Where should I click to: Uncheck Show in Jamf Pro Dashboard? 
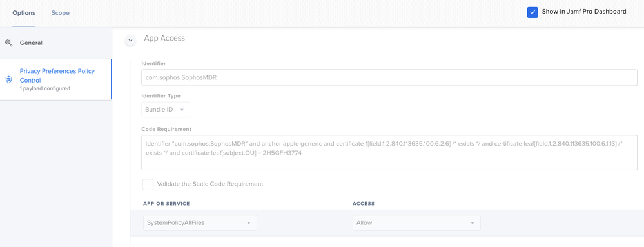(x=532, y=12)
